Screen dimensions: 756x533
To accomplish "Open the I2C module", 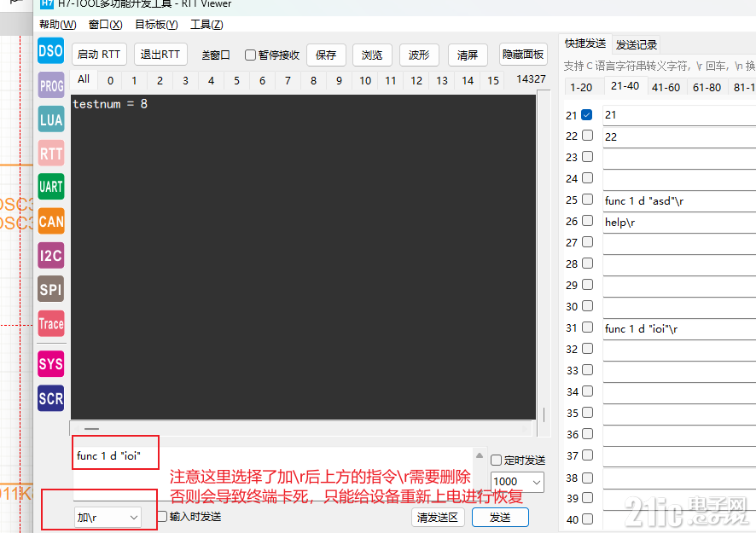I will [x=51, y=255].
